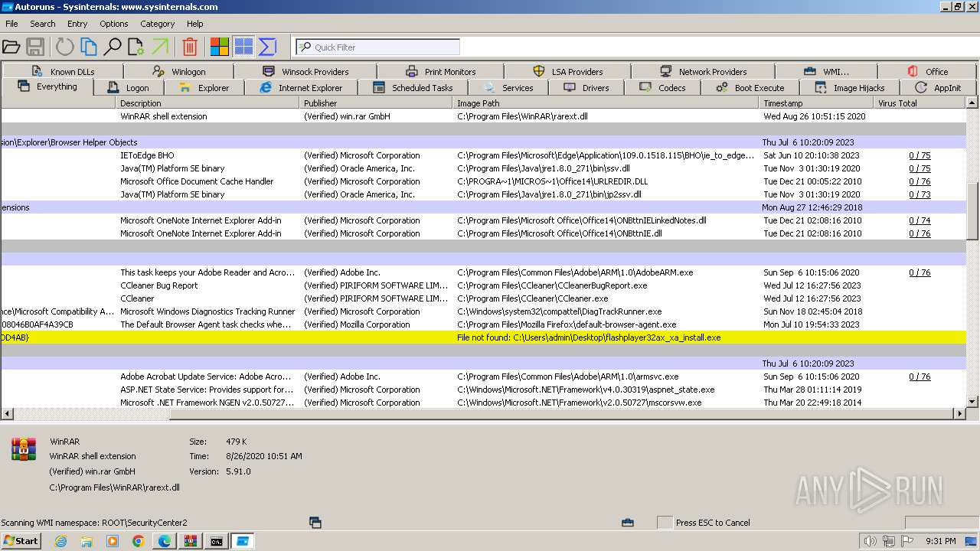Viewport: 980px width, 551px height.
Task: Switch to the Network Providers tab
Action: click(703, 71)
